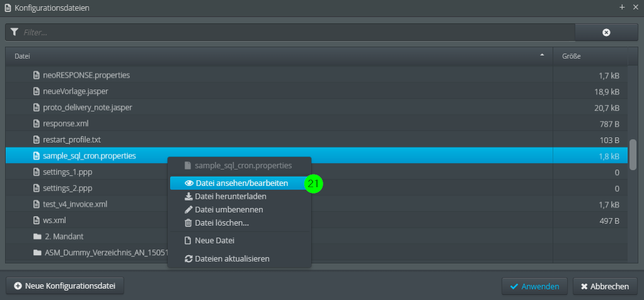The image size is (644, 300).
Task: Click the file icon beside ws.xml
Action: [37, 221]
